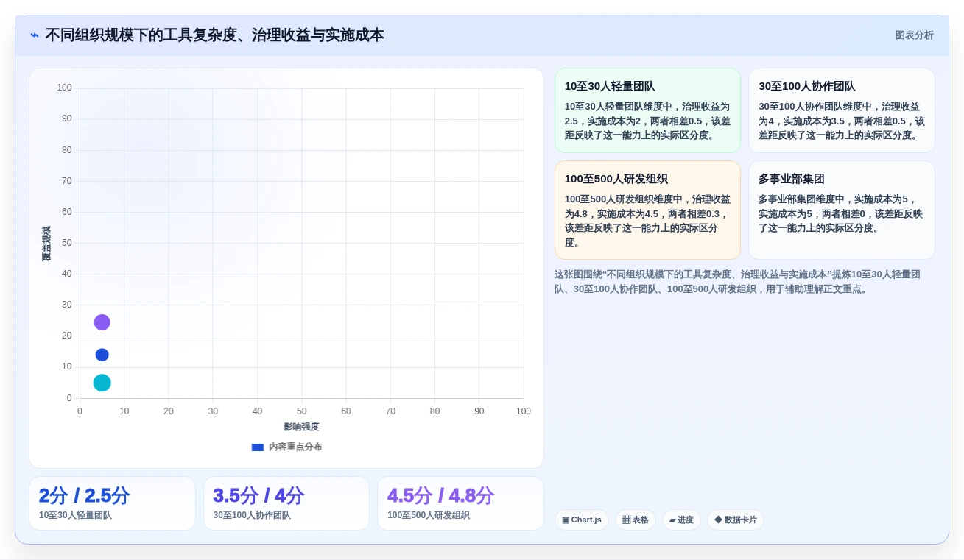
Task: Click the 进度 tag chip
Action: coord(681,520)
